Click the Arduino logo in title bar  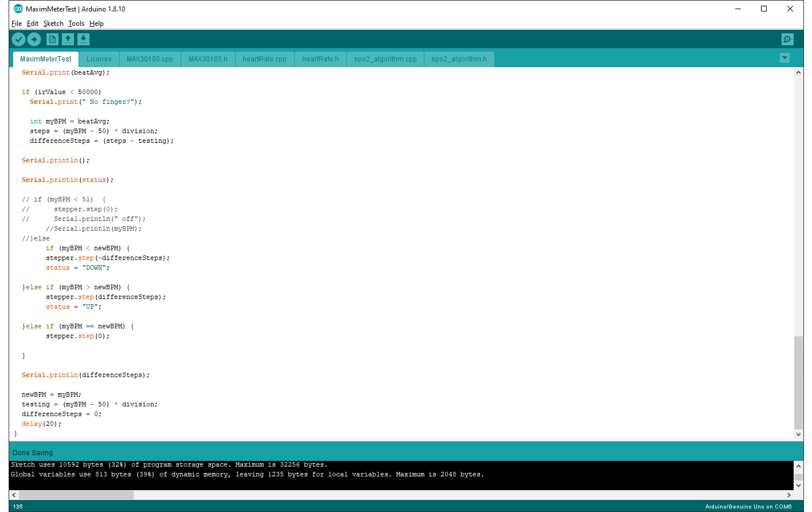pos(18,9)
